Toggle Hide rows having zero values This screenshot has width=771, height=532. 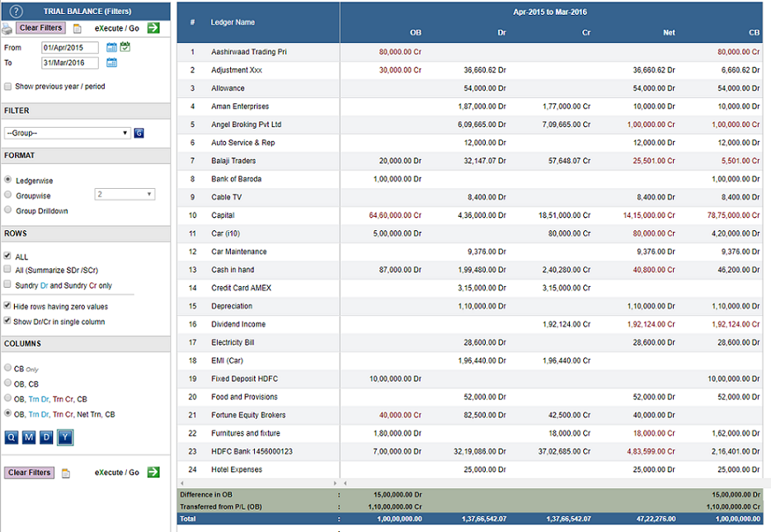(x=7, y=305)
